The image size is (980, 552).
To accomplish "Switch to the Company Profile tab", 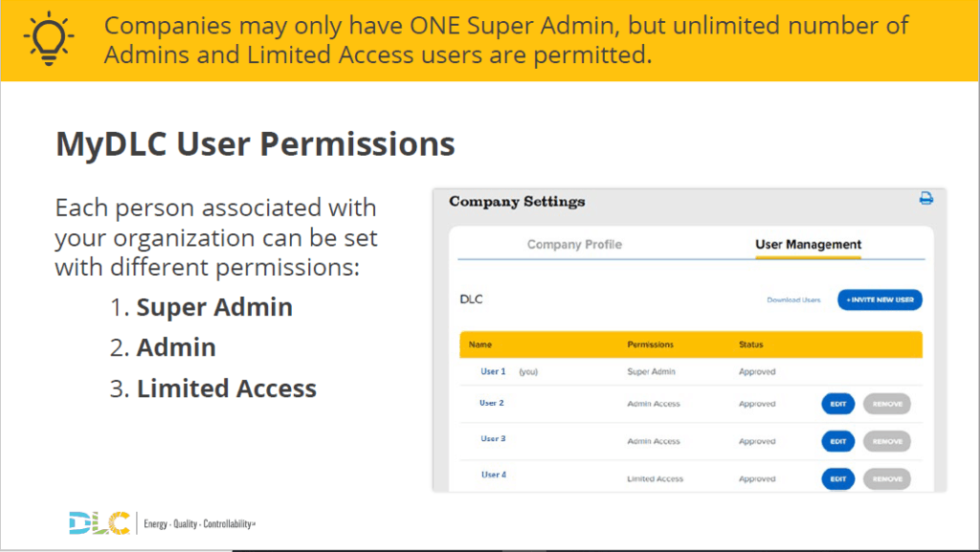I will [574, 245].
